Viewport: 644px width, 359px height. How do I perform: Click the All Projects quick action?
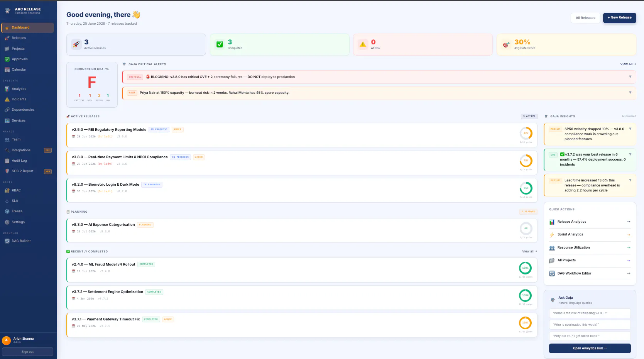coord(590,261)
